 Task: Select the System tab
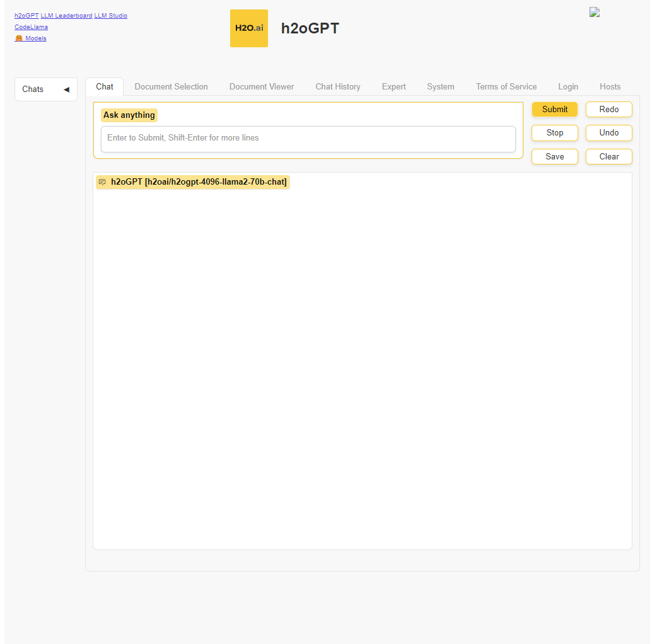coord(440,87)
